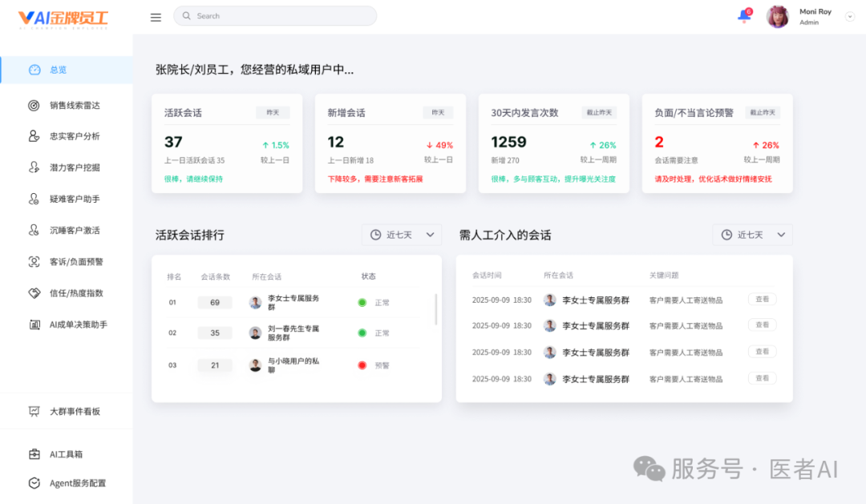This screenshot has width=866, height=504.
Task: Click the 活跃会话 value 37
Action: click(173, 143)
